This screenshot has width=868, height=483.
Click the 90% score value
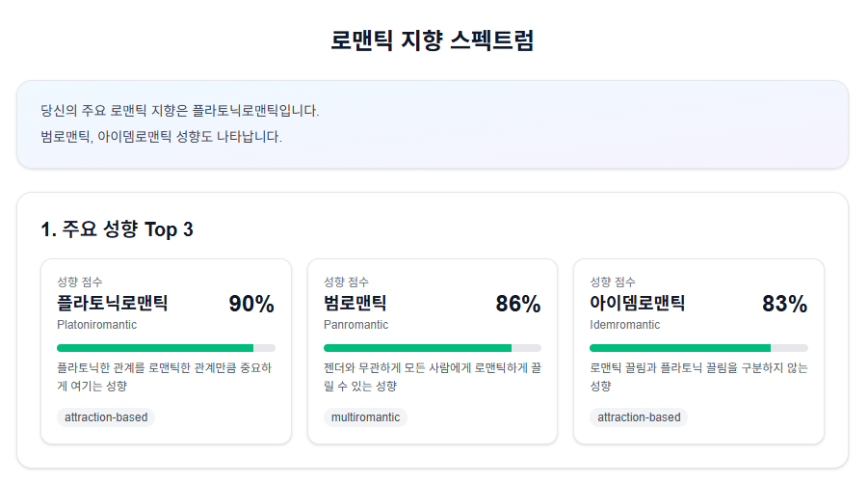251,305
